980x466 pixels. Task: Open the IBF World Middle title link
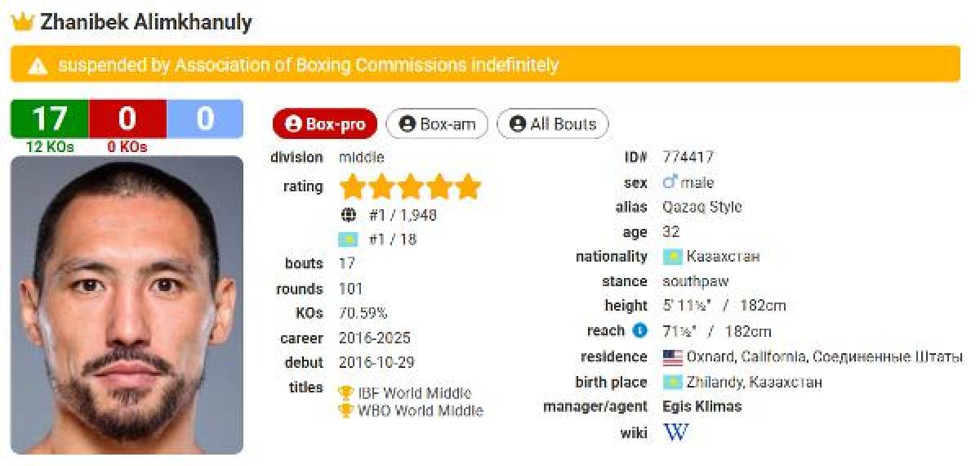414,393
